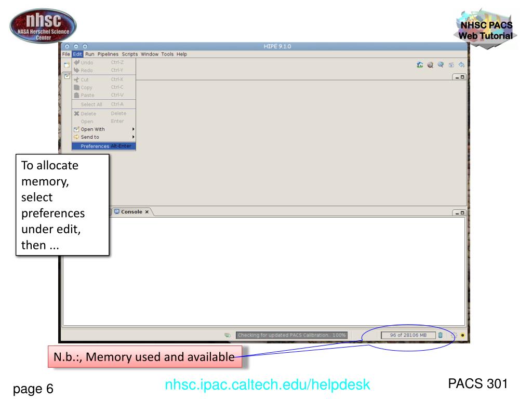Choose Redo in the Edit menu
532x399 pixels.
104,70
